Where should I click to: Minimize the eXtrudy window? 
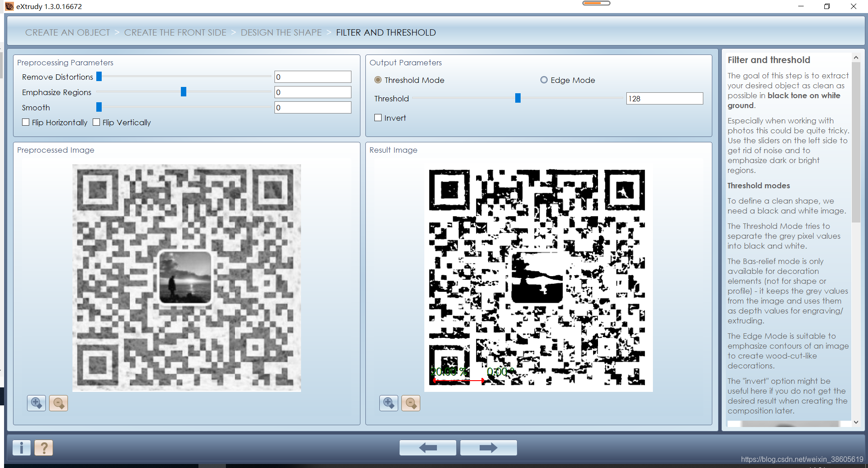(x=801, y=6)
